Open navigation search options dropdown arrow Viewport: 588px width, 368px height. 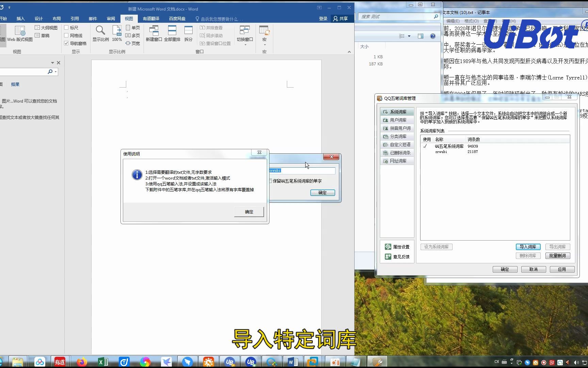tap(55, 72)
